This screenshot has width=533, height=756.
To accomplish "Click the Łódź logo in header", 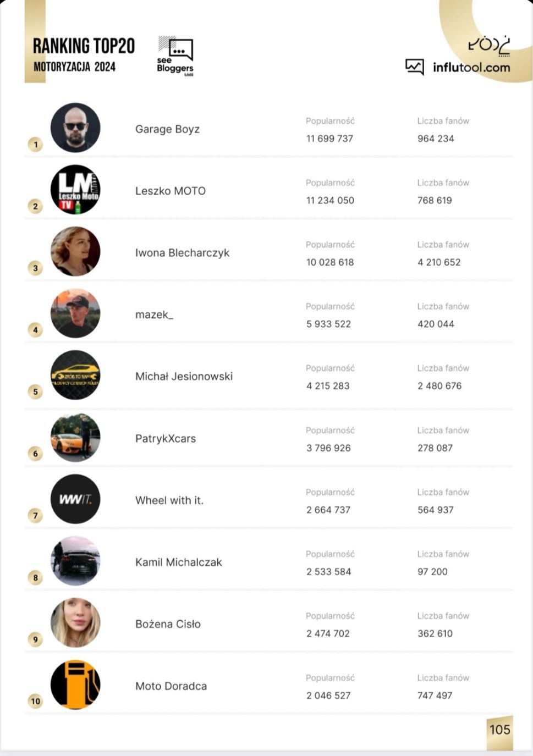I will click(x=489, y=45).
